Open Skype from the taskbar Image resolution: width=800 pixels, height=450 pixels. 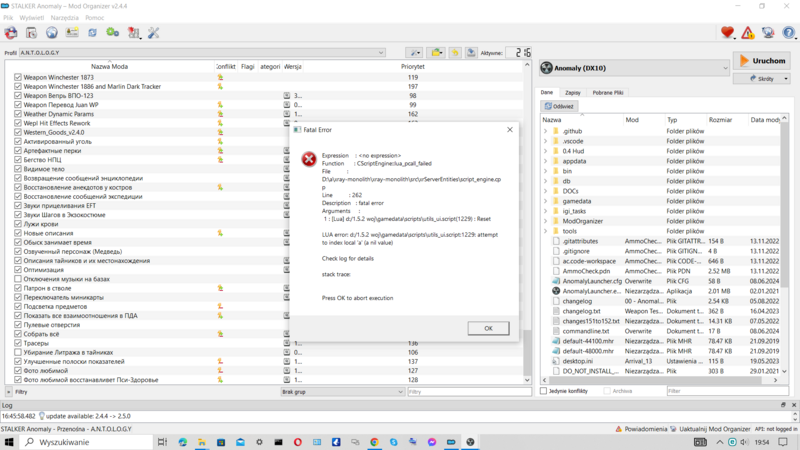coord(393,442)
